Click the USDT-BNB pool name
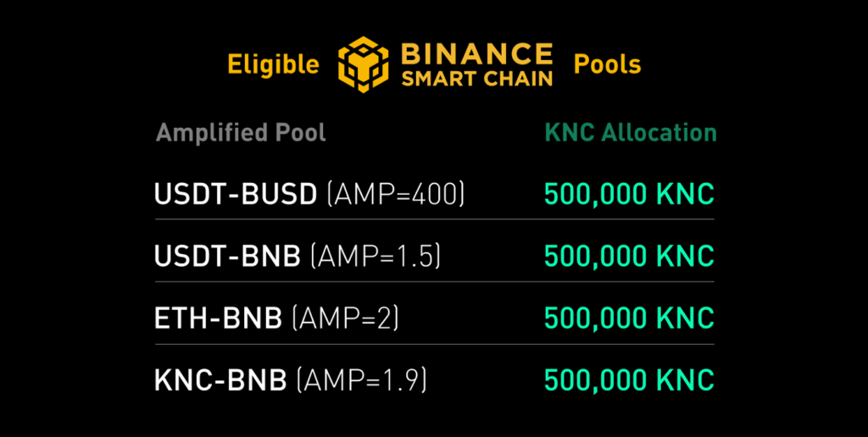The width and height of the screenshot is (868, 437). click(x=227, y=257)
